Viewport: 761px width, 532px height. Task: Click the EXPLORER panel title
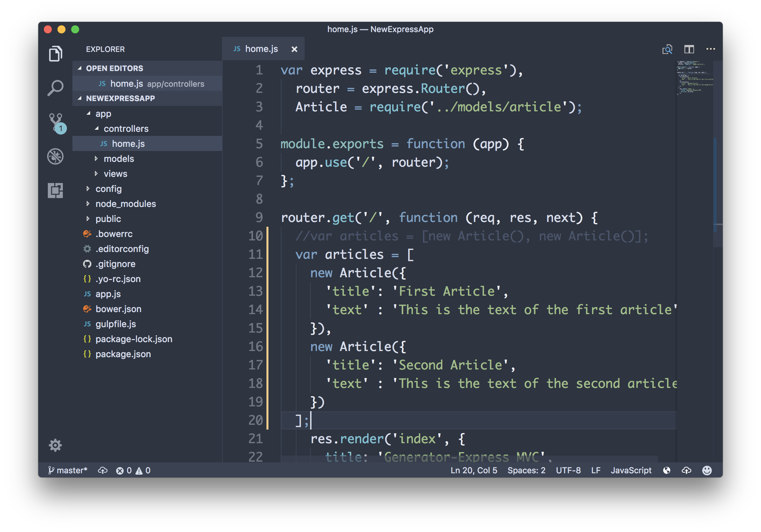pos(105,49)
